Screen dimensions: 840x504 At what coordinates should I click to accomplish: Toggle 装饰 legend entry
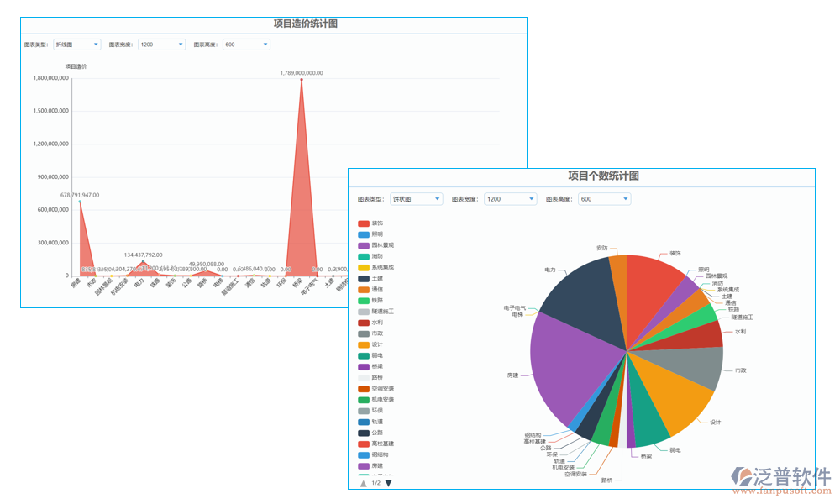370,223
